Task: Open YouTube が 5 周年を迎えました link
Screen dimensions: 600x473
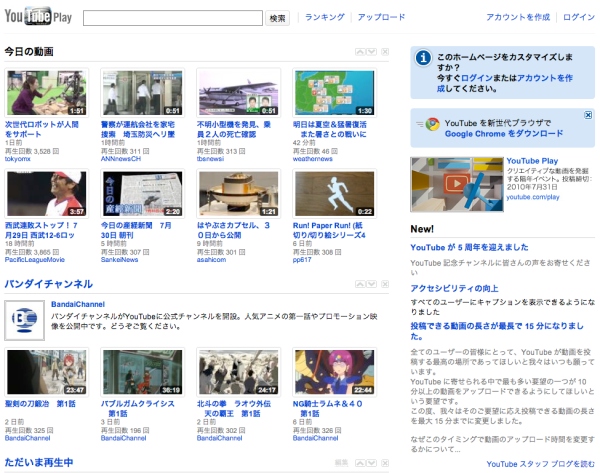Action: tap(469, 247)
